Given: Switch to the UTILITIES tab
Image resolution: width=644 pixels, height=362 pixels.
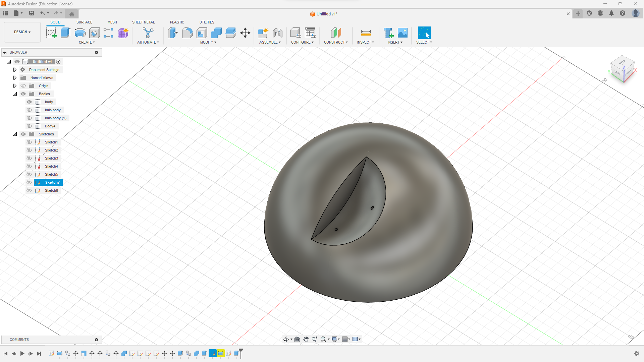Looking at the screenshot, I should click(x=207, y=22).
